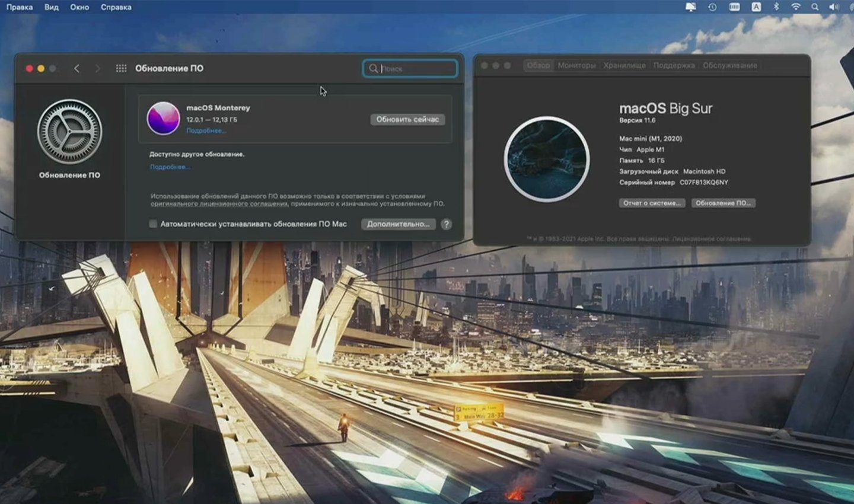
Task: Switch to the Поддержка tab
Action: [674, 65]
